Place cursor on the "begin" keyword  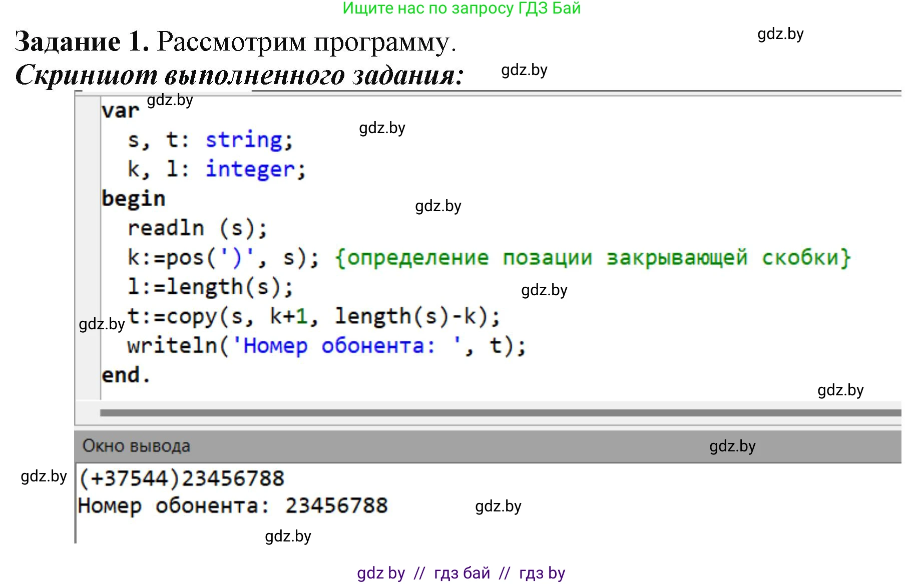coord(133,199)
